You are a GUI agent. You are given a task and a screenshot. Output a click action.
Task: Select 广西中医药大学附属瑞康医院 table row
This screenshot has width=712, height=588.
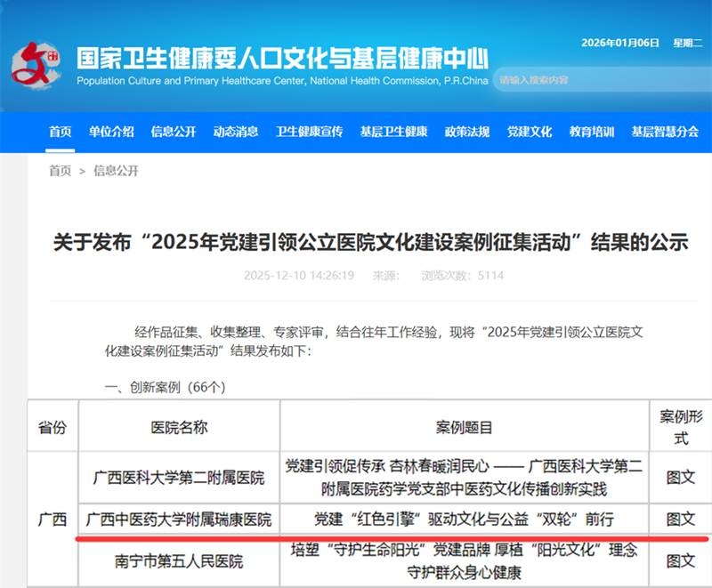(178, 520)
